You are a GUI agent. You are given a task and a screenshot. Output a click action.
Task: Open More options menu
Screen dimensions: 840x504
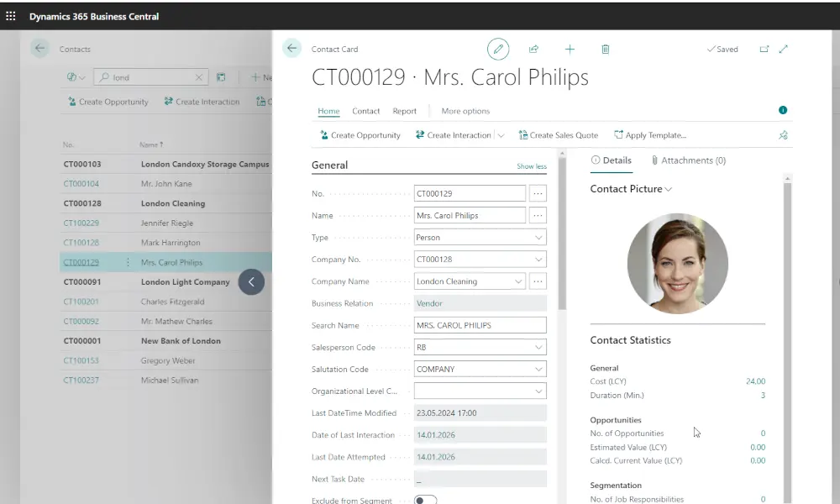[465, 111]
